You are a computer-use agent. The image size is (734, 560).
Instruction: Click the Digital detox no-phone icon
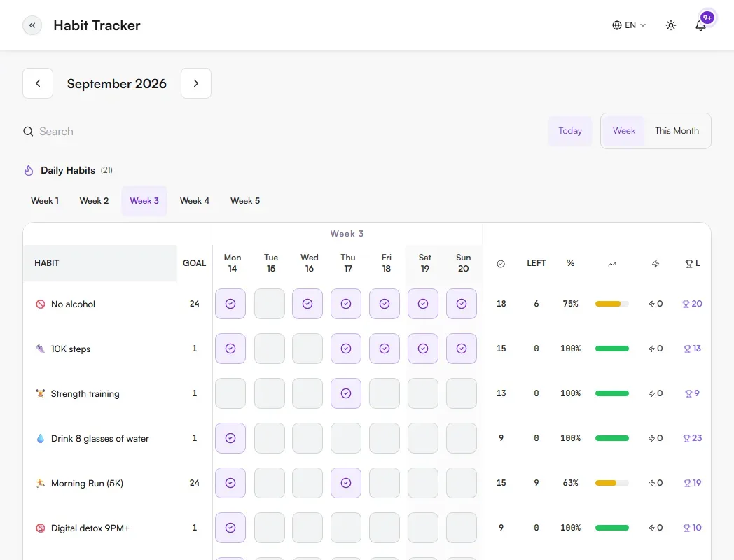point(41,528)
